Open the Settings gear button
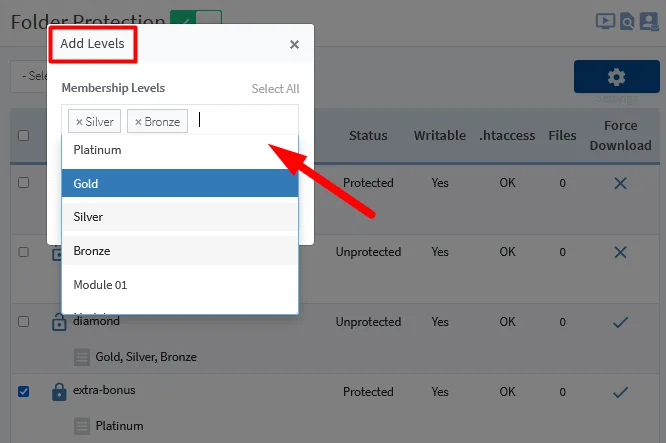The width and height of the screenshot is (666, 443). [617, 76]
